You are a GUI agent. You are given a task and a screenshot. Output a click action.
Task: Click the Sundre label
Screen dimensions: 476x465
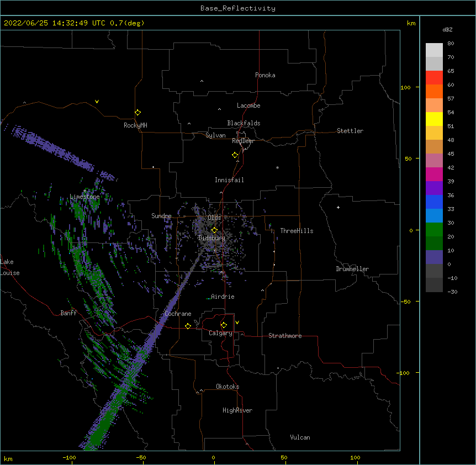[x=161, y=216]
